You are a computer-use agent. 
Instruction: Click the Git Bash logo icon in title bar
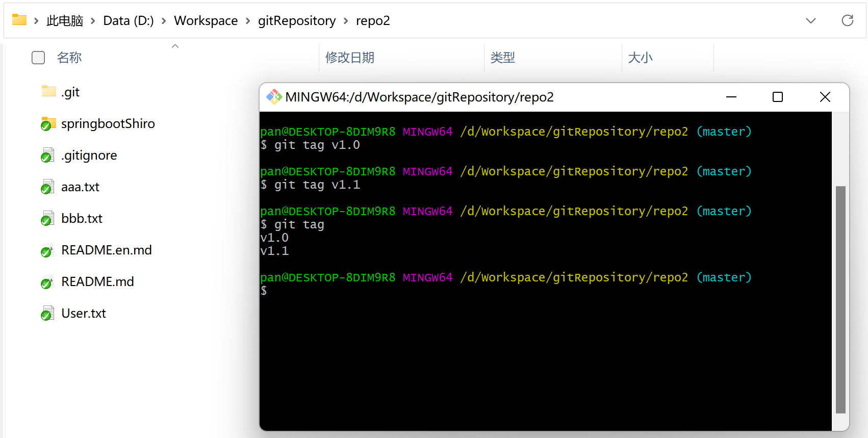click(274, 97)
